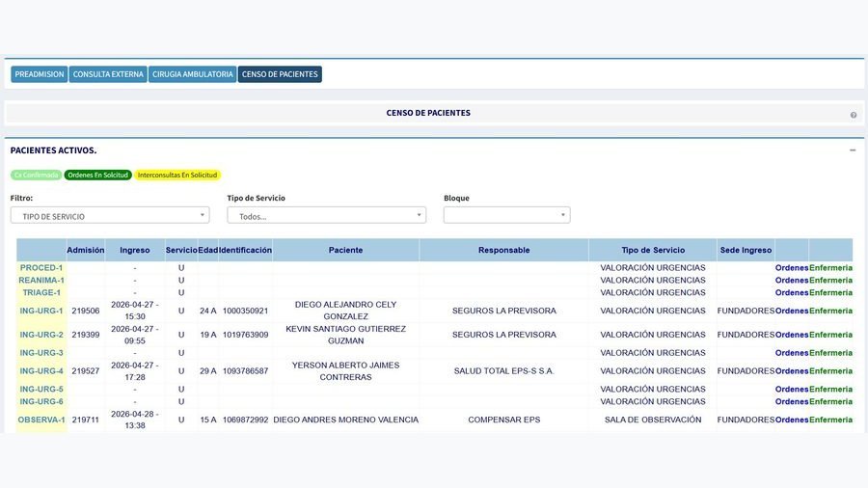Click responsable SALUD TOTAL EPS-S S.A.
The width and height of the screenshot is (868, 488).
pos(503,371)
